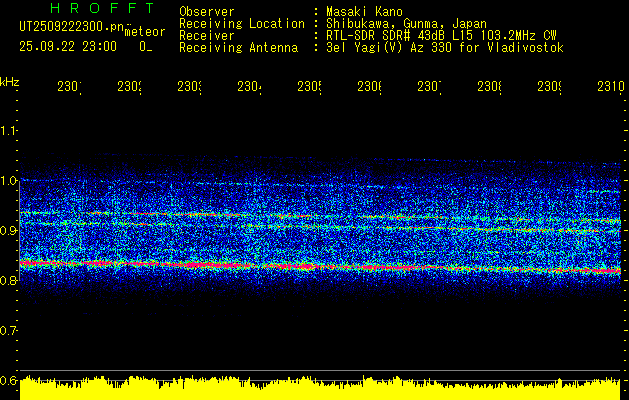Click the Receiving Antenna label
This screenshot has width=629, height=400.
click(238, 48)
